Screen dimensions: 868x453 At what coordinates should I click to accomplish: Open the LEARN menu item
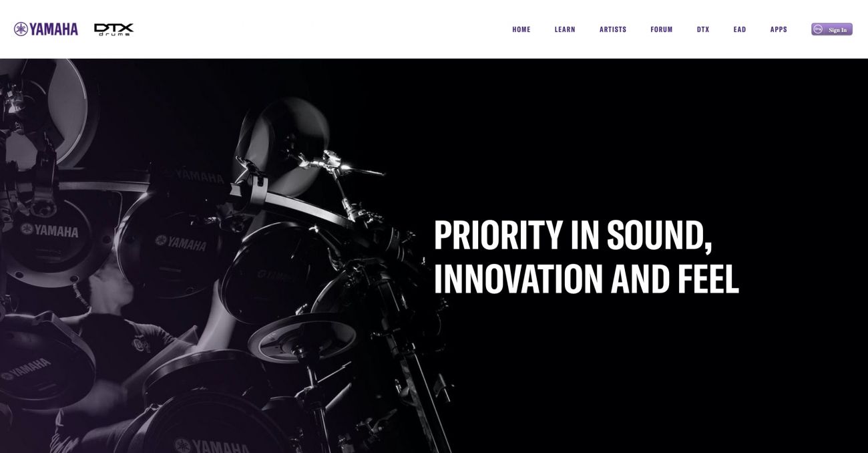point(565,29)
